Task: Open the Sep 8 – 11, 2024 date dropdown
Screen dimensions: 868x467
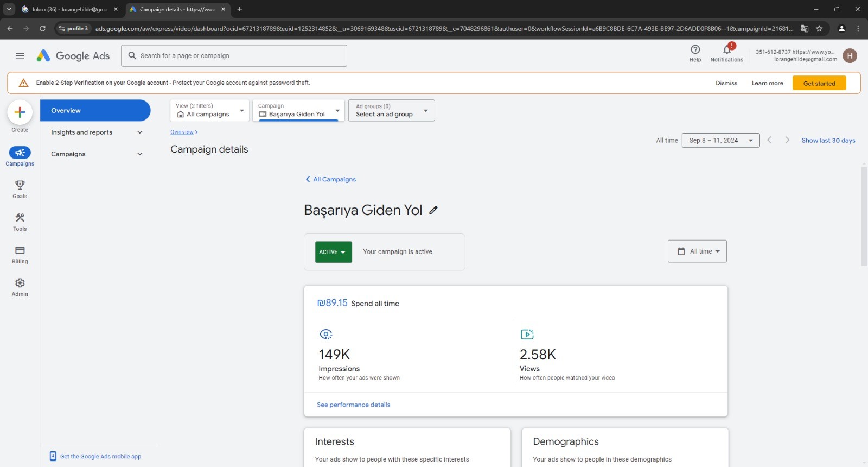Action: 720,140
